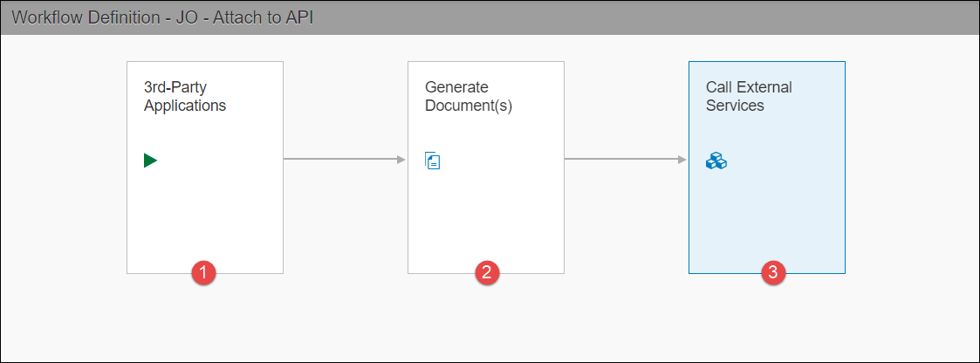The height and width of the screenshot is (363, 980).
Task: Click the blue cubes External Services icon
Action: point(716,161)
